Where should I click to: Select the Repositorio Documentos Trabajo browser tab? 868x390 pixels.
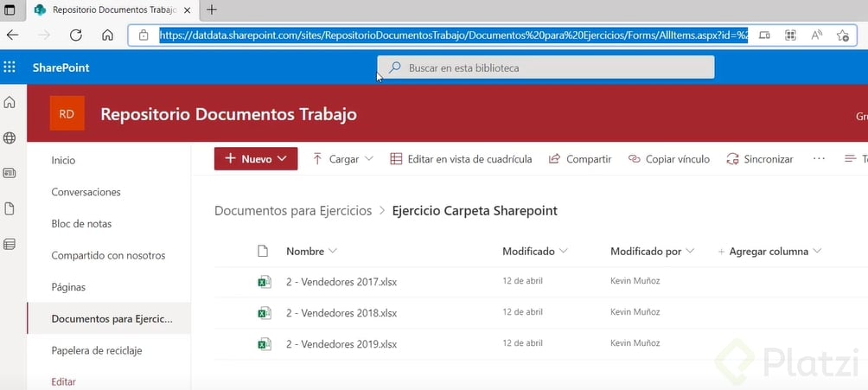pyautogui.click(x=113, y=10)
